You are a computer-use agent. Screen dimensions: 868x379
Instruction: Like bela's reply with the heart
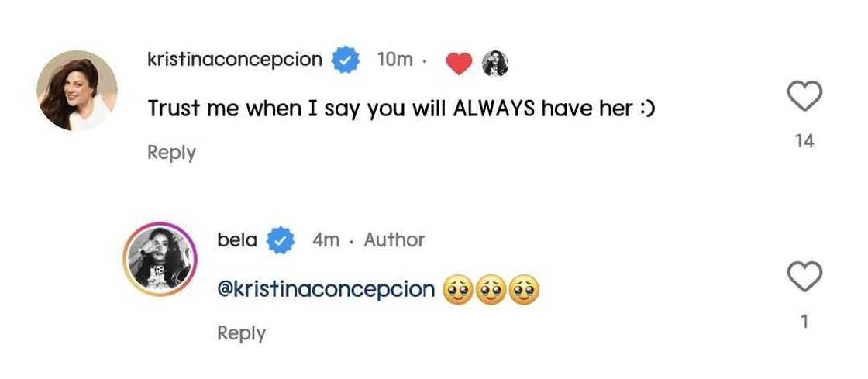click(x=804, y=277)
